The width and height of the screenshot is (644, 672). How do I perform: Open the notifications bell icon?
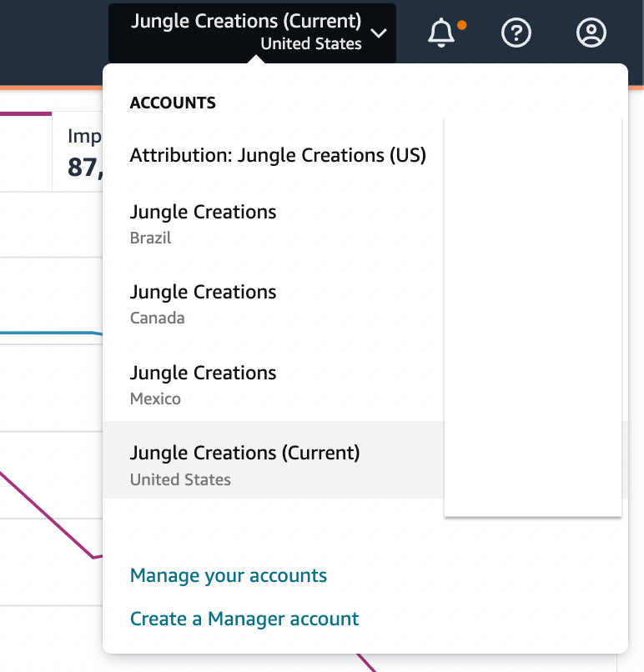(x=441, y=33)
